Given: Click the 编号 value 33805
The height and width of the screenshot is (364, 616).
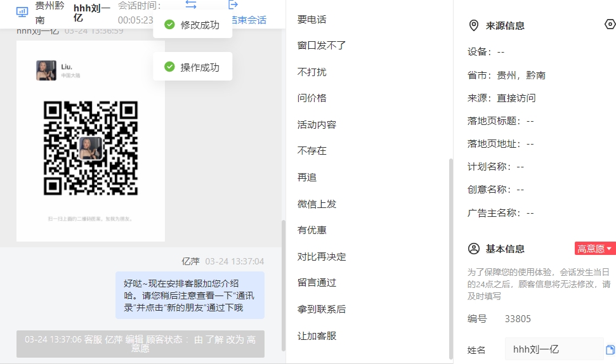Looking at the screenshot, I should 518,319.
